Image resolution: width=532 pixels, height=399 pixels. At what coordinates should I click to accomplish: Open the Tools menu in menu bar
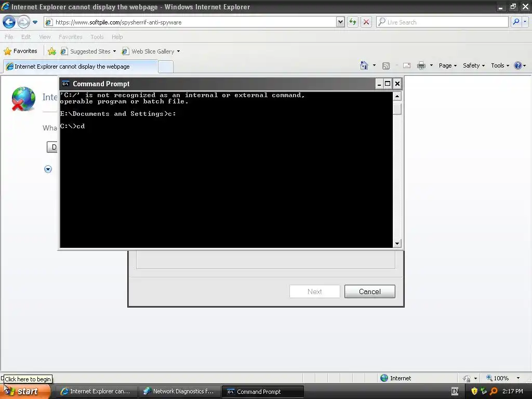click(x=97, y=37)
